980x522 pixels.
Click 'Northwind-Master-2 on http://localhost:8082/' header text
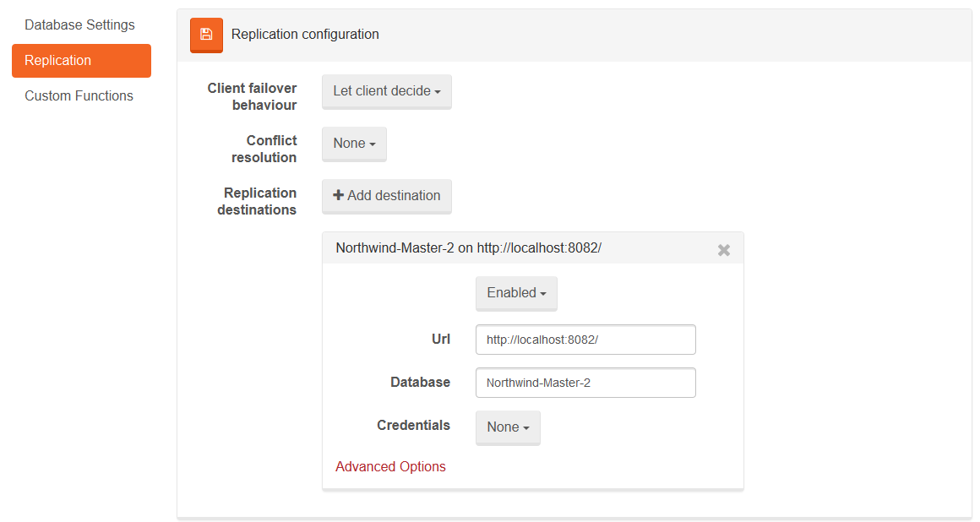pos(469,248)
